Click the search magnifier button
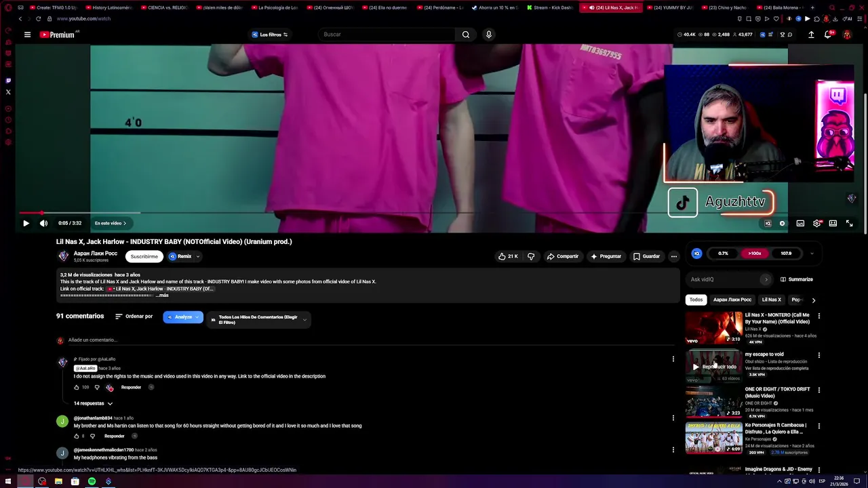The width and height of the screenshot is (868, 488). point(466,35)
